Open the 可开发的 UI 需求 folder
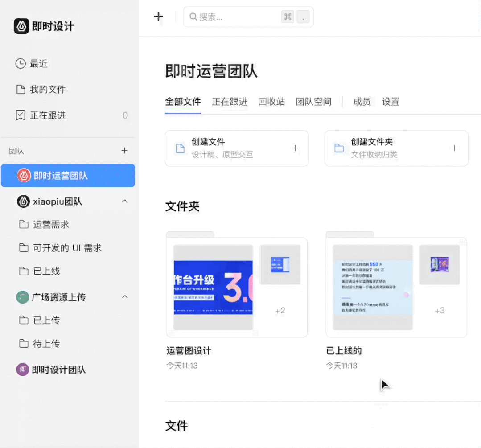Screen dimensions: 481x448 tap(68, 248)
